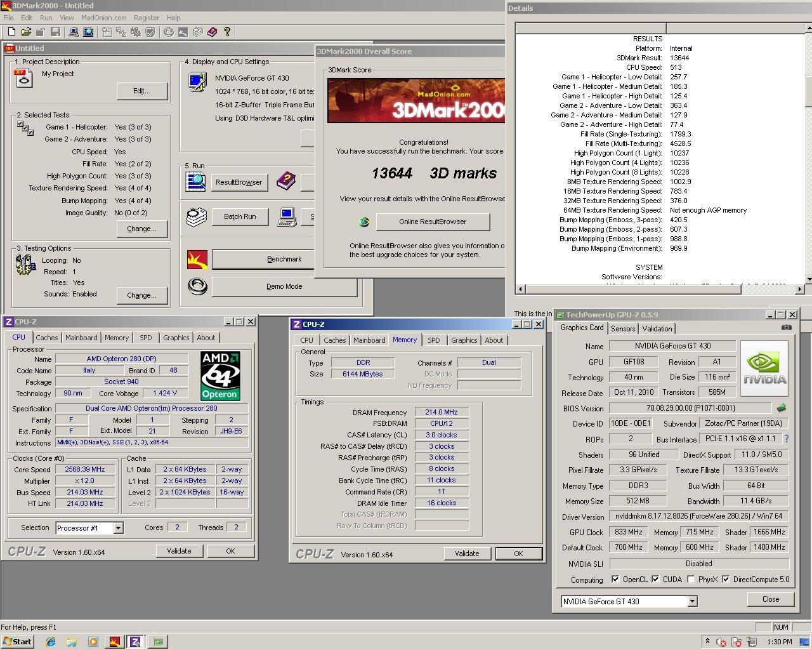Click the save floppy disk toolbar icon
Image resolution: width=812 pixels, height=650 pixels.
(x=55, y=32)
